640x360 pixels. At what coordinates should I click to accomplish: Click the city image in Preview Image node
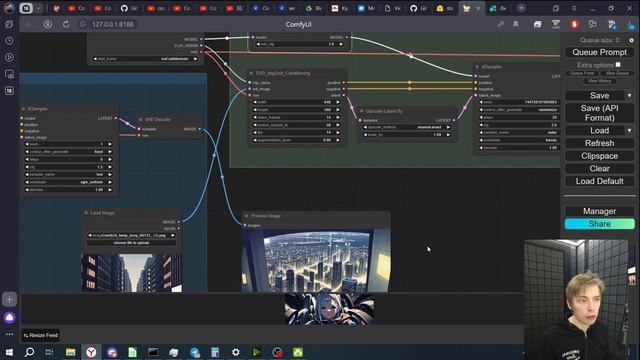click(x=316, y=260)
